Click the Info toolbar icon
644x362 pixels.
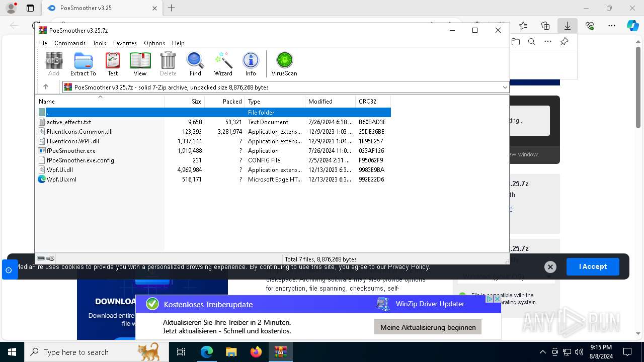pos(251,64)
